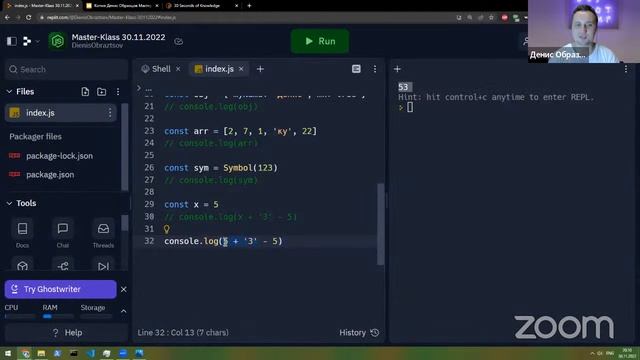The image size is (640, 360).
Task: Click line 23 const arr declaration
Action: [x=240, y=131]
